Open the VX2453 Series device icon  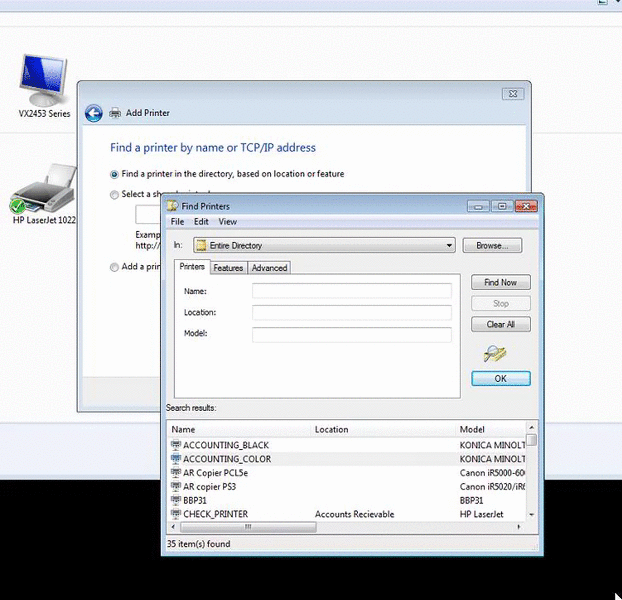tap(44, 82)
